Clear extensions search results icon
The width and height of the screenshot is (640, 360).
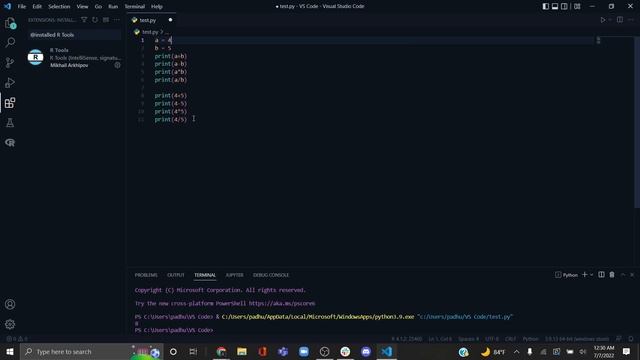(x=106, y=20)
